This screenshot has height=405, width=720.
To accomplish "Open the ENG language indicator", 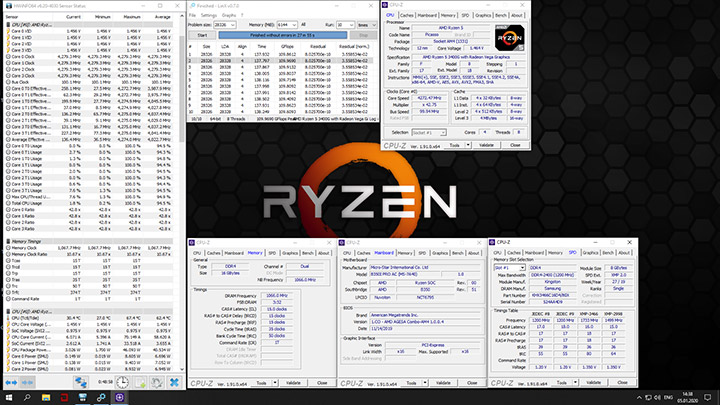I will pos(669,398).
